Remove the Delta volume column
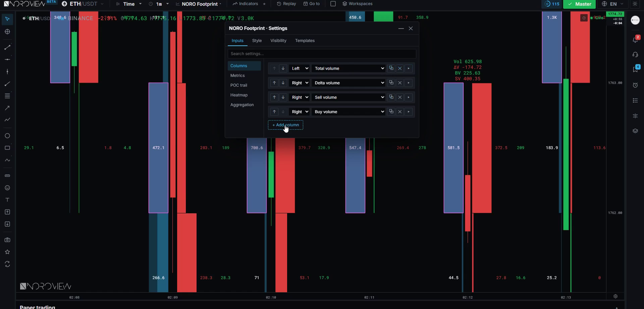Image resolution: width=644 pixels, height=309 pixels. (400, 83)
